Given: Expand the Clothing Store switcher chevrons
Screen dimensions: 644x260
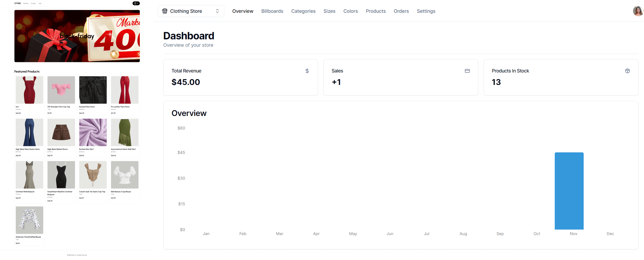Looking at the screenshot, I should click(217, 11).
